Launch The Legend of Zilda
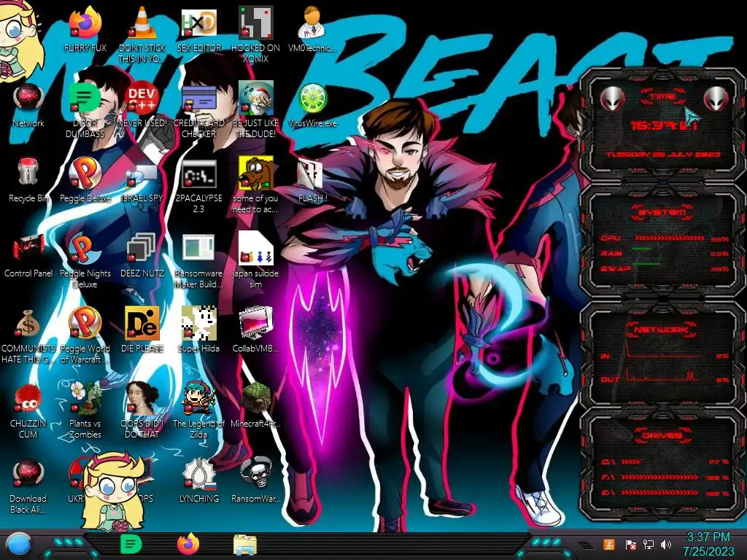 coord(198,398)
